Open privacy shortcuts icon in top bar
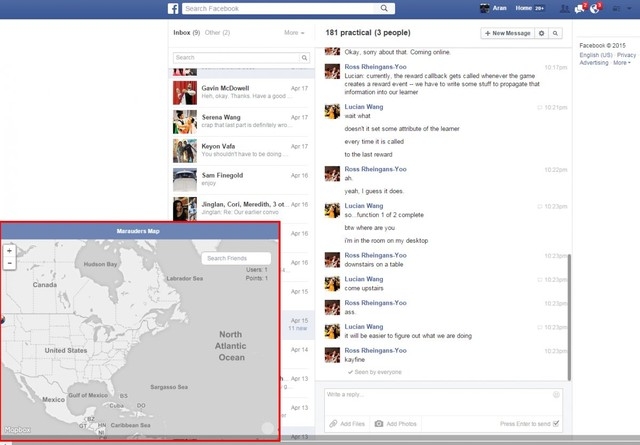 [x=616, y=9]
